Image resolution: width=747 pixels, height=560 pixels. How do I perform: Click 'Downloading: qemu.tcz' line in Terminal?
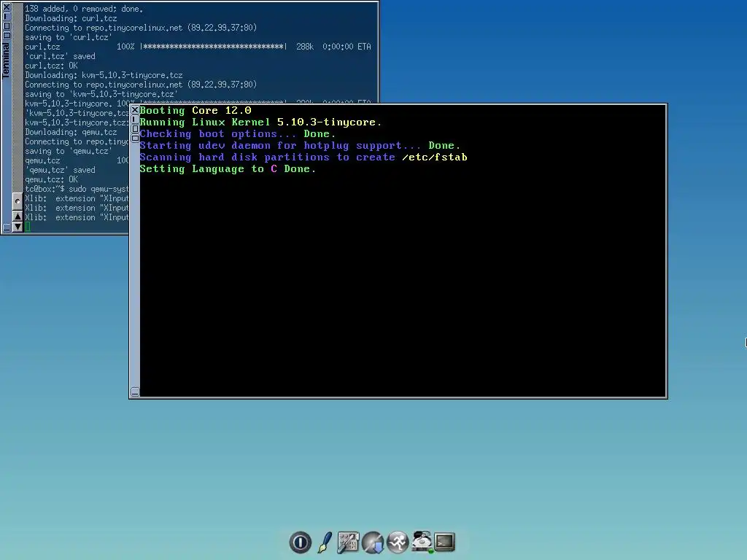point(71,132)
